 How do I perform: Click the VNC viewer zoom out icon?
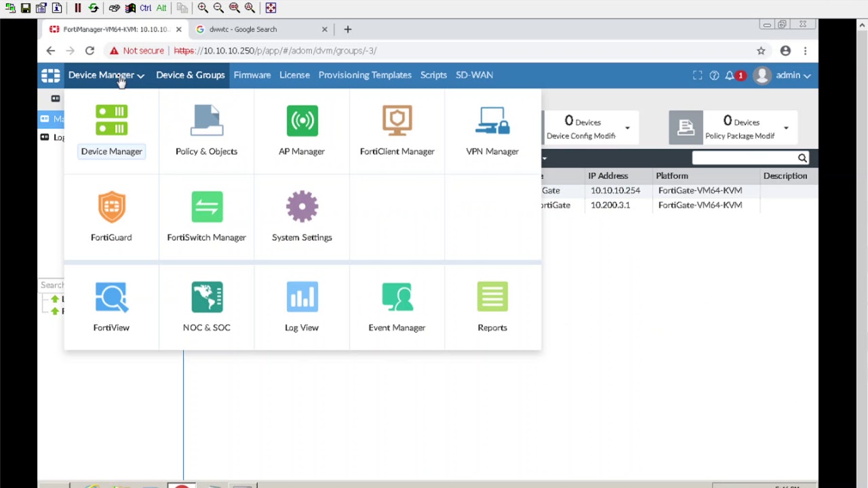(x=218, y=8)
